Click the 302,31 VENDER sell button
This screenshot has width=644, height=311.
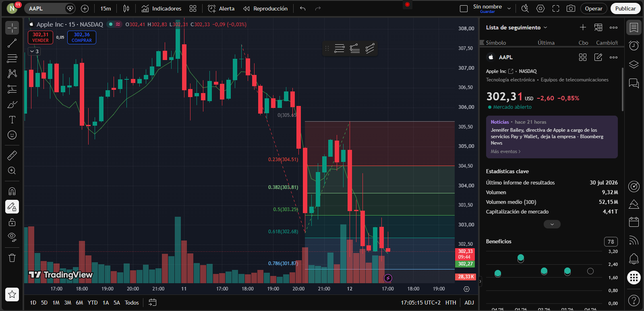pos(40,37)
